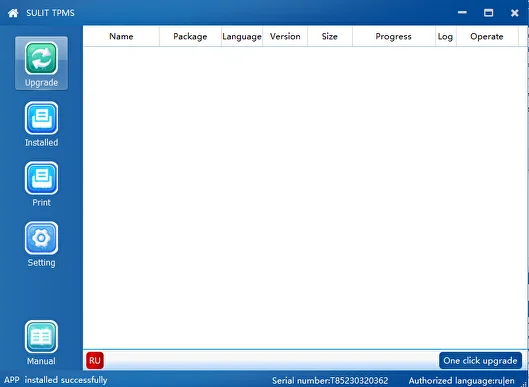This screenshot has height=387, width=529.
Task: Open the Setting gear section
Action: [x=41, y=244]
